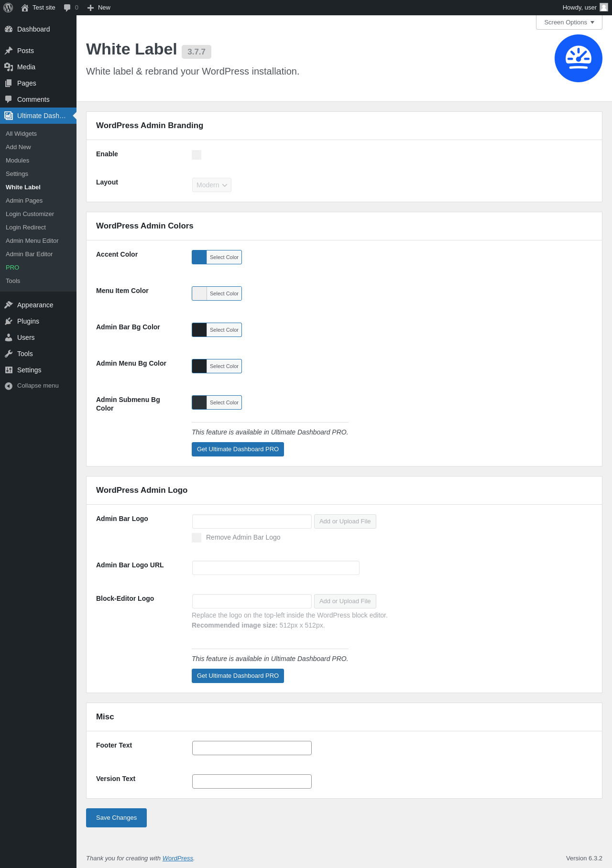The height and width of the screenshot is (868, 612).
Task: Click the Plugins plug icon
Action: (9, 321)
